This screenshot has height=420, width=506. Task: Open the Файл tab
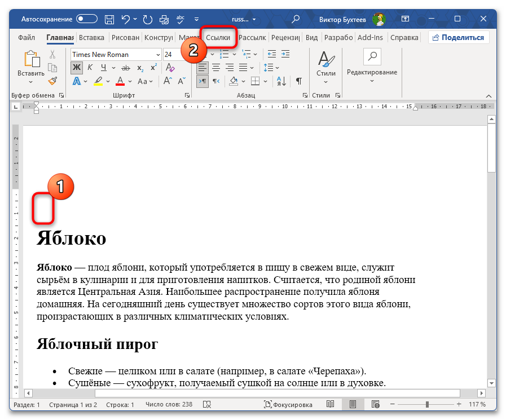point(27,37)
